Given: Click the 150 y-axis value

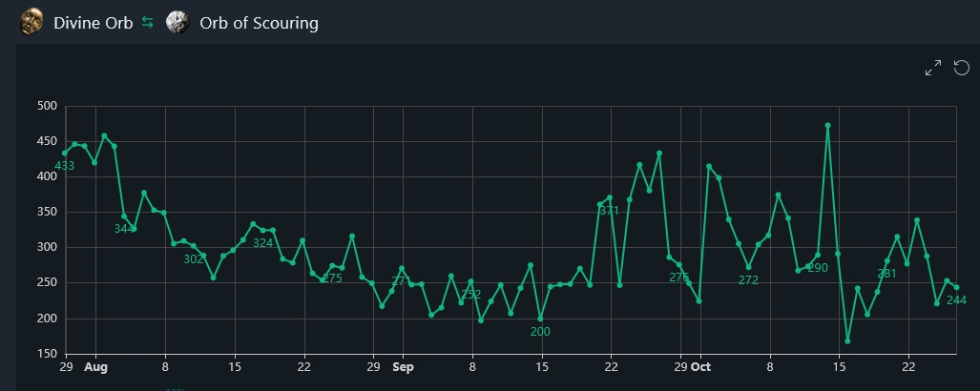Looking at the screenshot, I should click(x=48, y=354).
